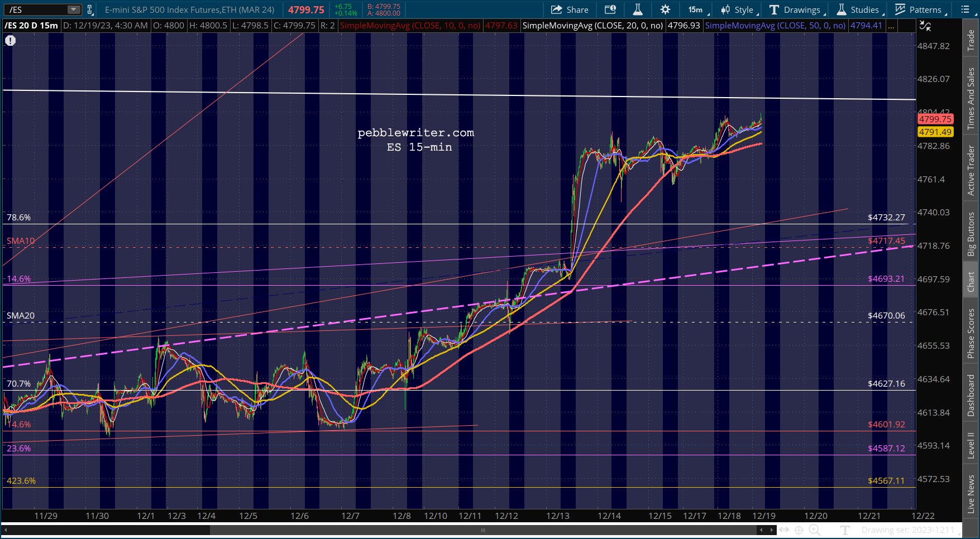
Task: Open the Style menu
Action: (738, 9)
